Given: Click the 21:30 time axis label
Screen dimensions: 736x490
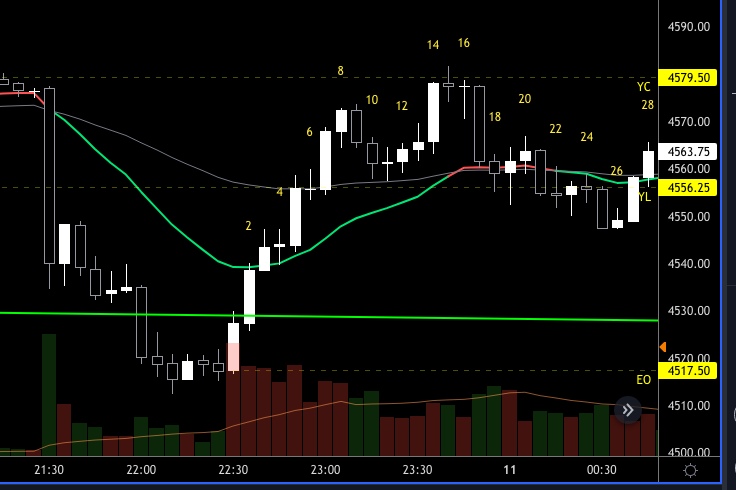Looking at the screenshot, I should click(x=49, y=470).
